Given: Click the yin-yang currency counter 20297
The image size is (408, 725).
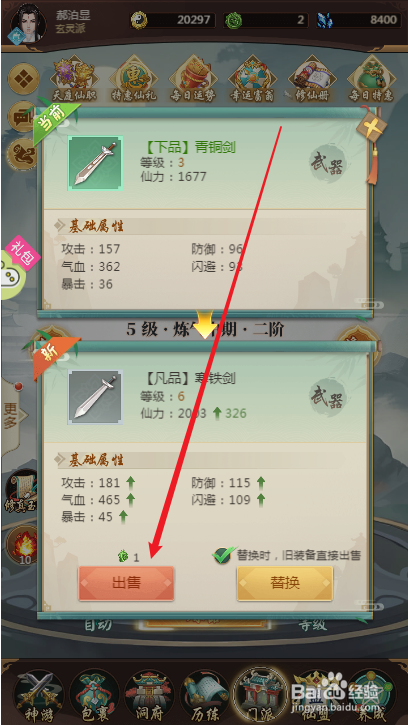Looking at the screenshot, I should pyautogui.click(x=173, y=20).
